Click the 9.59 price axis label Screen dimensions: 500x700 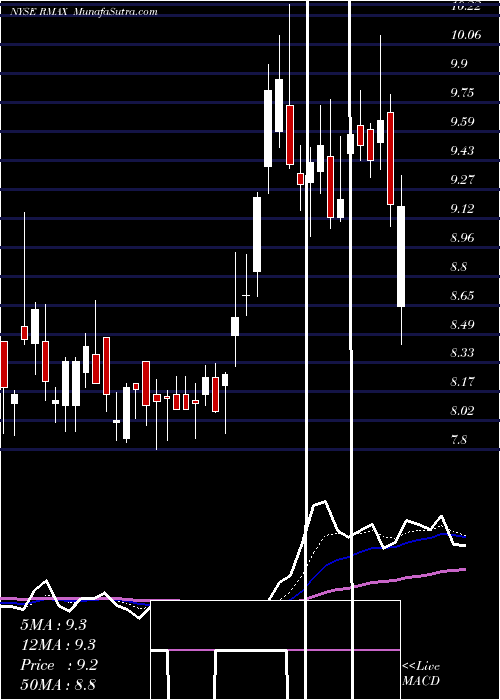(x=462, y=121)
